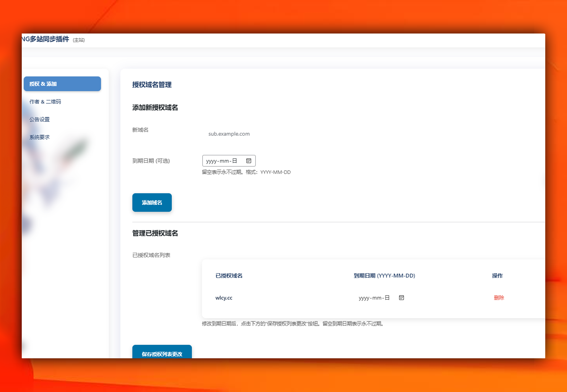Click the 添加域名 button

pyautogui.click(x=152, y=203)
